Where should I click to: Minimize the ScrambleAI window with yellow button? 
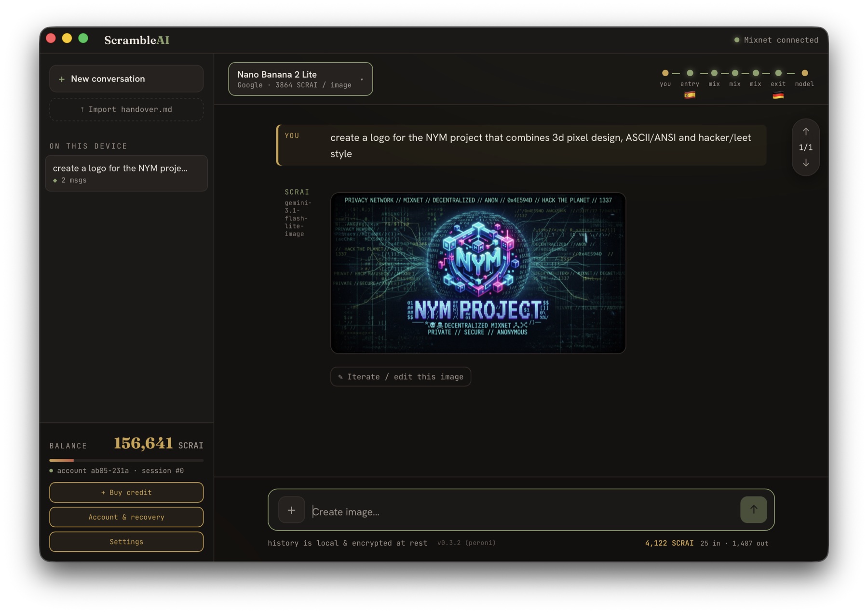coord(67,39)
